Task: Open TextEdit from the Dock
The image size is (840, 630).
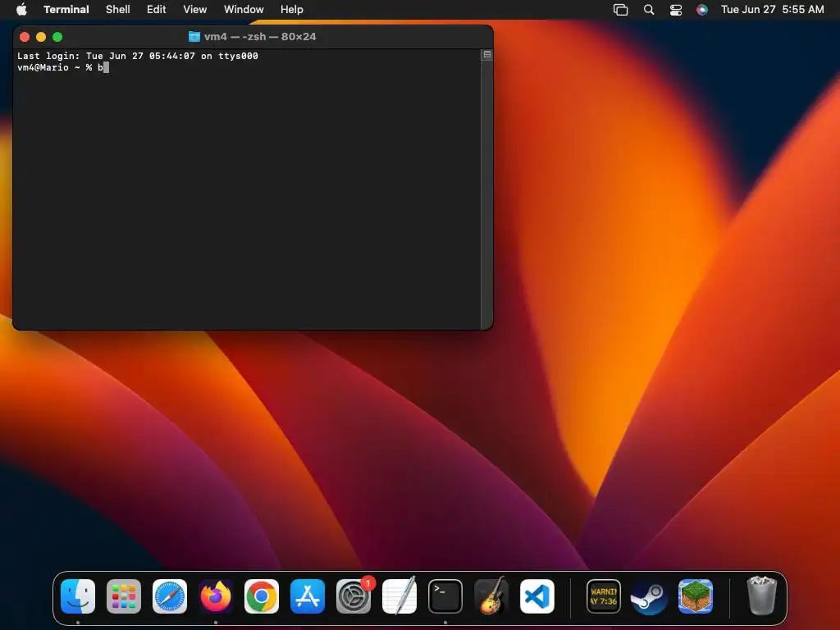Action: tap(399, 596)
